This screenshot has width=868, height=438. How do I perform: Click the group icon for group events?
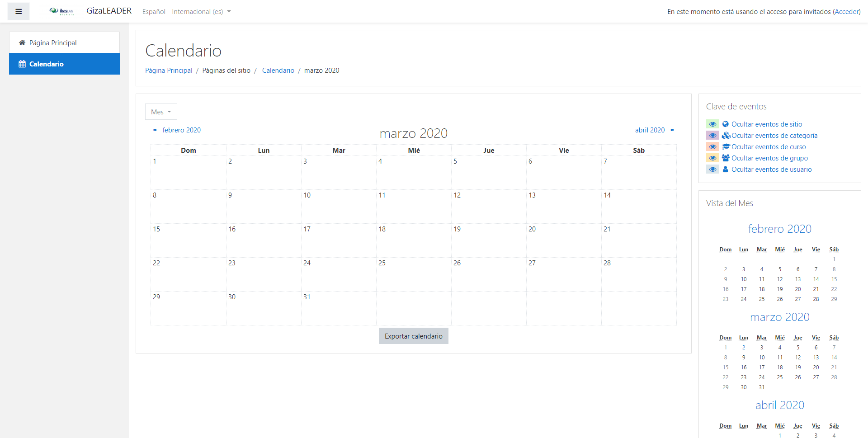tap(726, 158)
